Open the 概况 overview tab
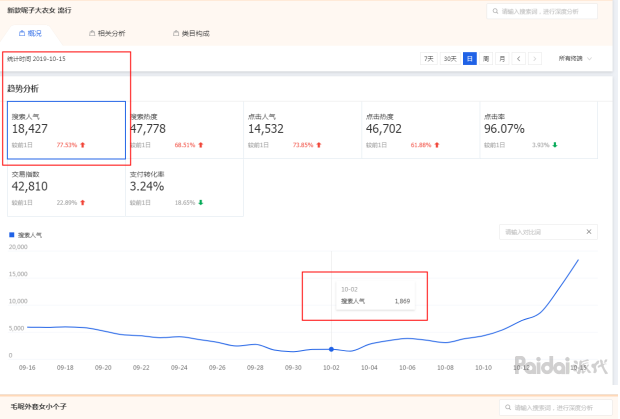 pyautogui.click(x=30, y=34)
